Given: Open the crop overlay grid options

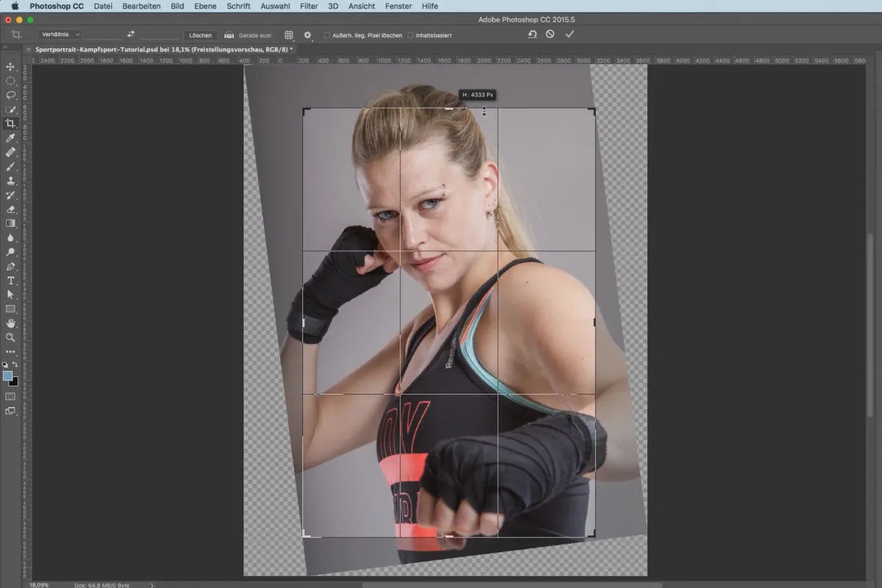Looking at the screenshot, I should [289, 35].
